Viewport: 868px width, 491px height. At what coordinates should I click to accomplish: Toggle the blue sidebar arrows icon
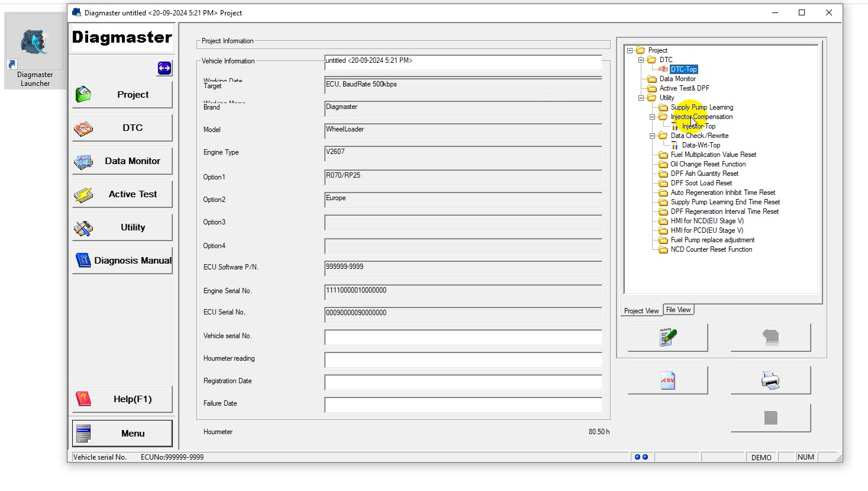pos(164,69)
